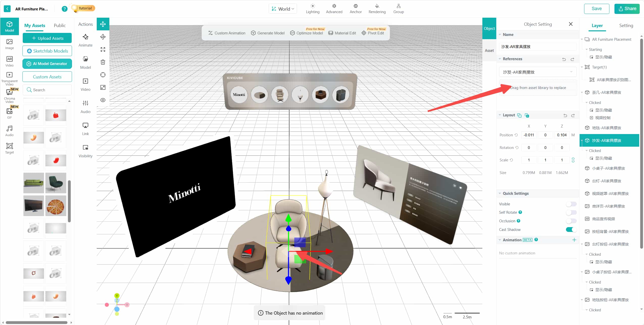The height and width of the screenshot is (325, 644).
Task: Click the Save button
Action: click(x=597, y=9)
